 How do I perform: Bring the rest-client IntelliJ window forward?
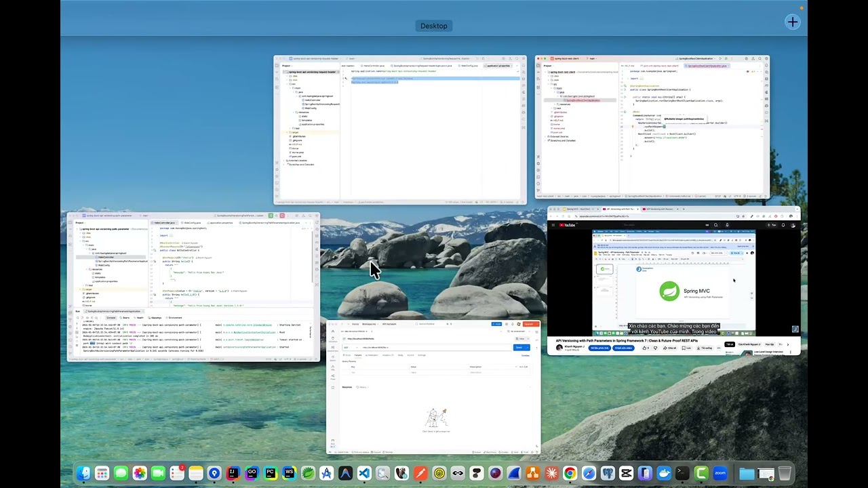point(652,127)
